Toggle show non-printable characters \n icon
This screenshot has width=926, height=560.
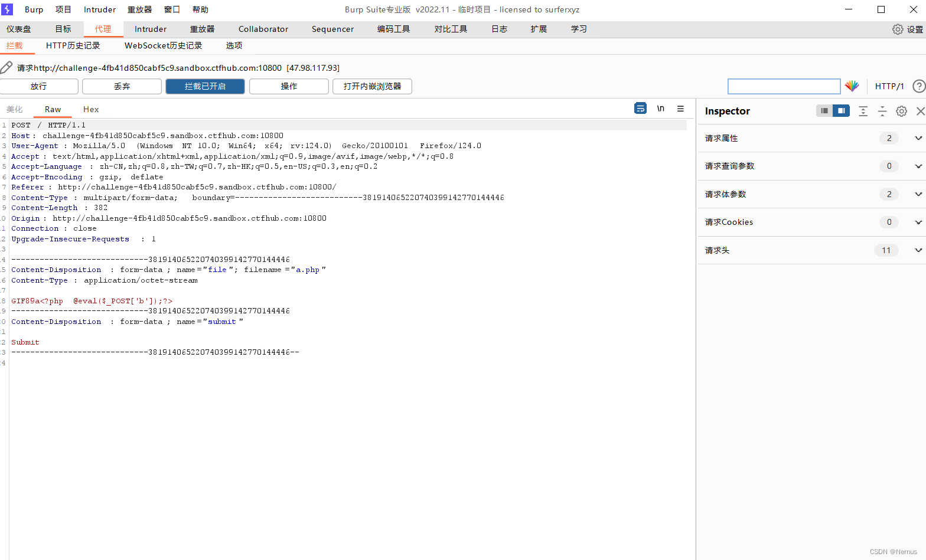coord(660,109)
